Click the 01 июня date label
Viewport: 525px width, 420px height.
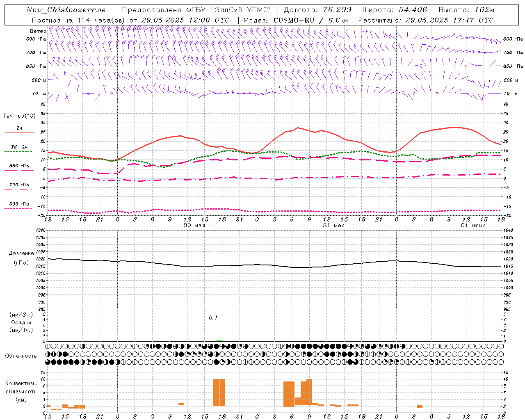473,226
